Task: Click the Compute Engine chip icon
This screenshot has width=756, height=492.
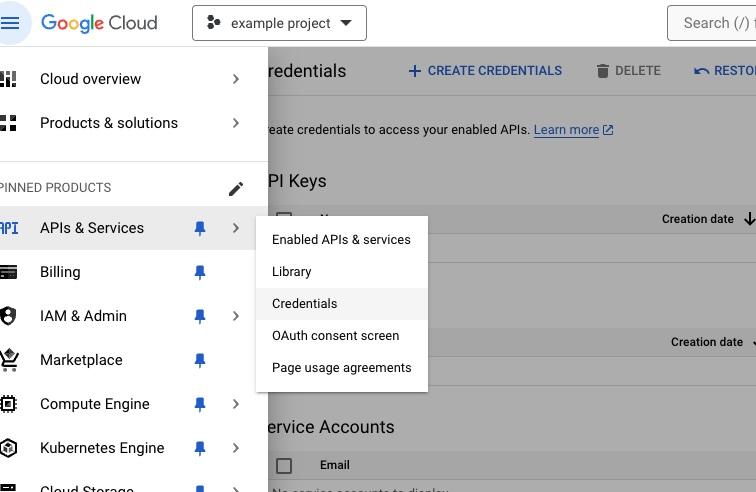Action: 8,404
